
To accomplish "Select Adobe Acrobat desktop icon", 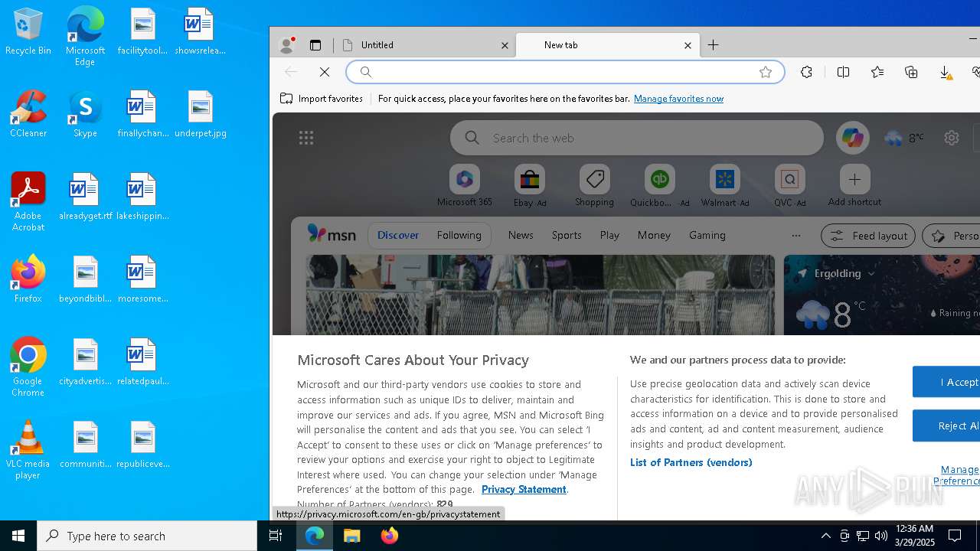I will pos(28,202).
